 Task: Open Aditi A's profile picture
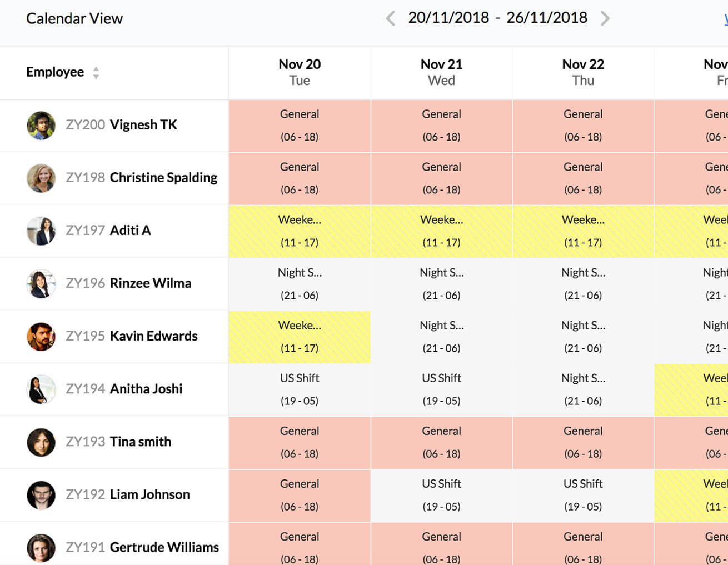tap(41, 231)
